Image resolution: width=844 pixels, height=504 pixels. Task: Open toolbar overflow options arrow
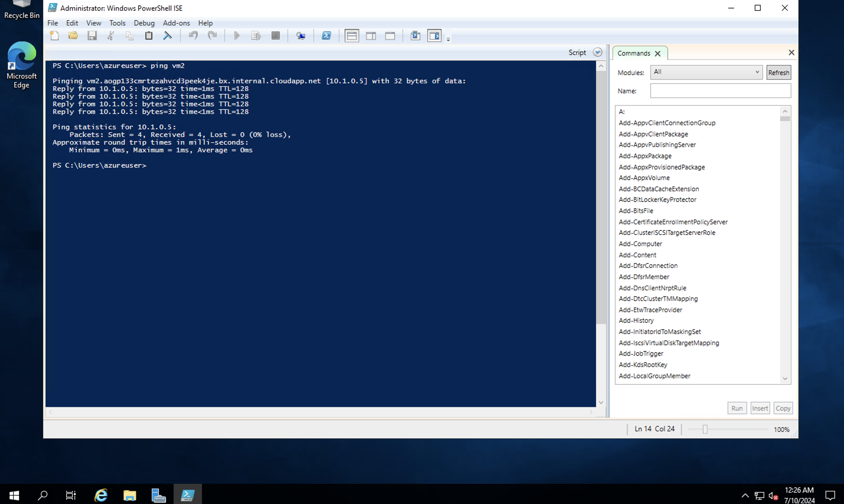coord(448,40)
